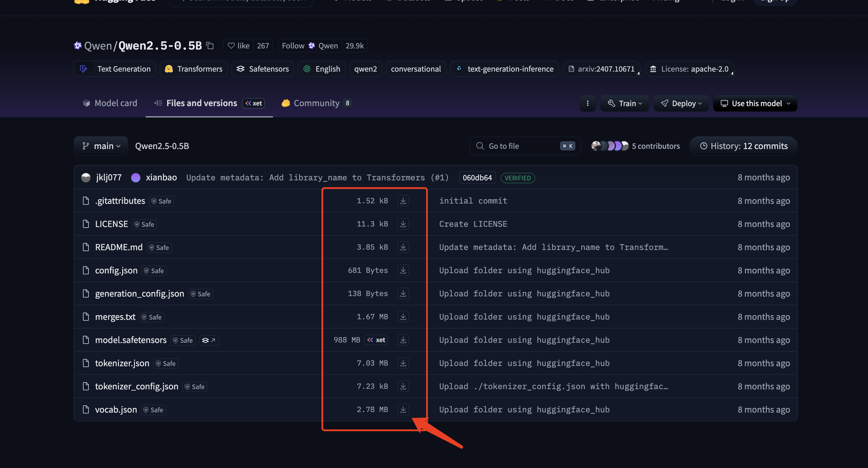Download the merges.txt file

coord(403,317)
